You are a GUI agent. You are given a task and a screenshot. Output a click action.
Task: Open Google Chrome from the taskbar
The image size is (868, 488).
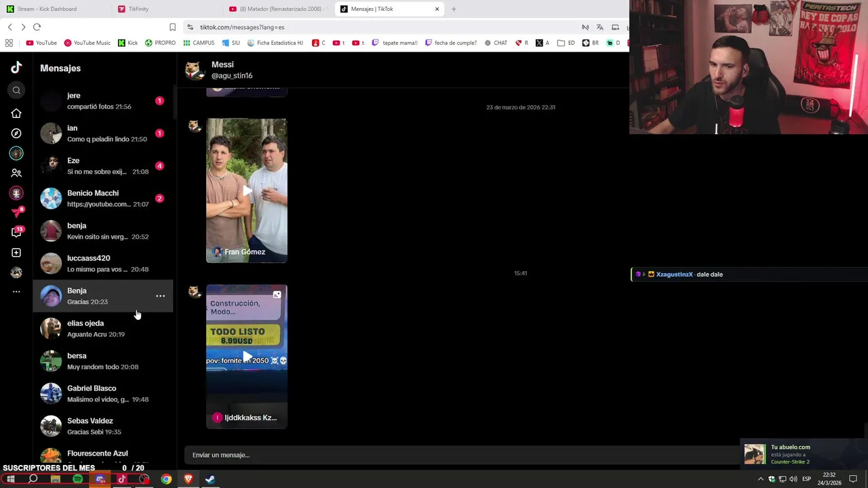[x=166, y=479]
